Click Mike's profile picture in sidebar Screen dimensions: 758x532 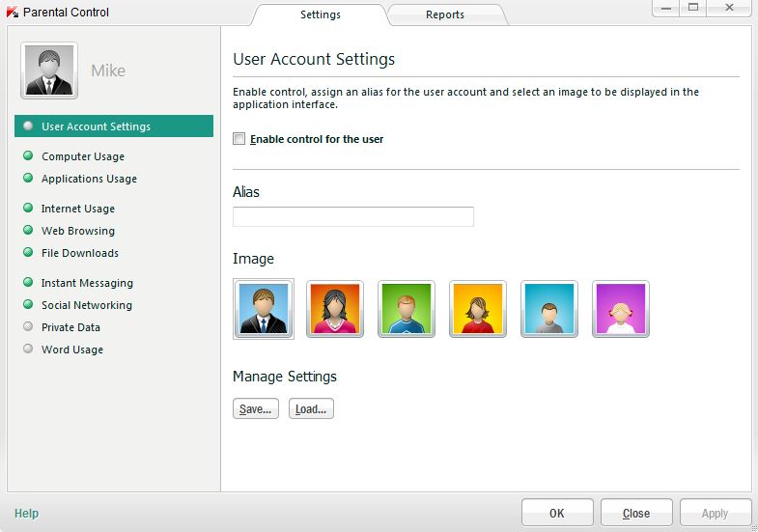pyautogui.click(x=48, y=70)
